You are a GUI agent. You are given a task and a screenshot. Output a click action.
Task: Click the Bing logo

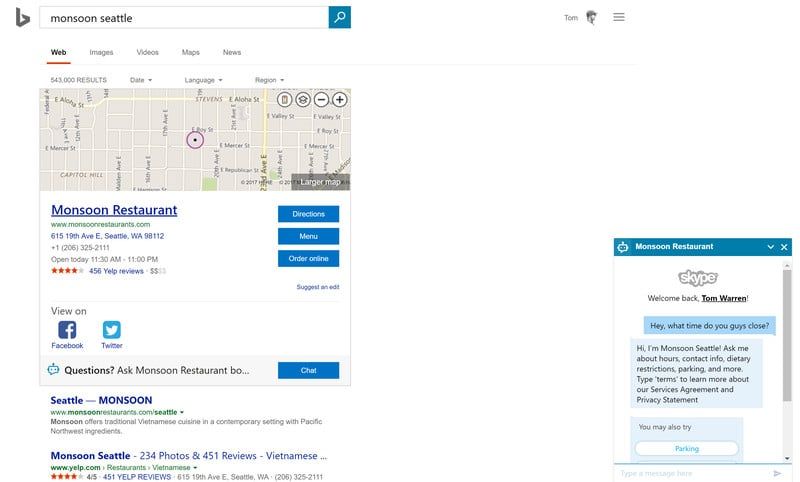pos(22,17)
